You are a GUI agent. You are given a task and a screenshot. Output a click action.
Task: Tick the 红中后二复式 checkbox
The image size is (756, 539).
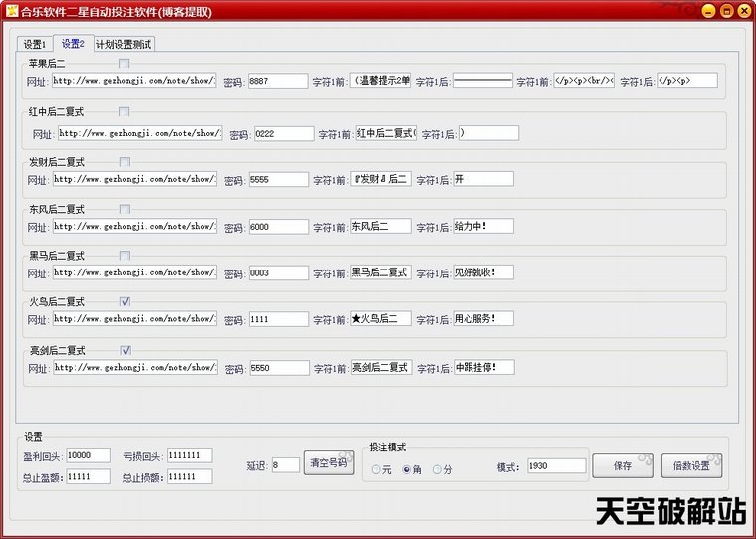pos(124,112)
